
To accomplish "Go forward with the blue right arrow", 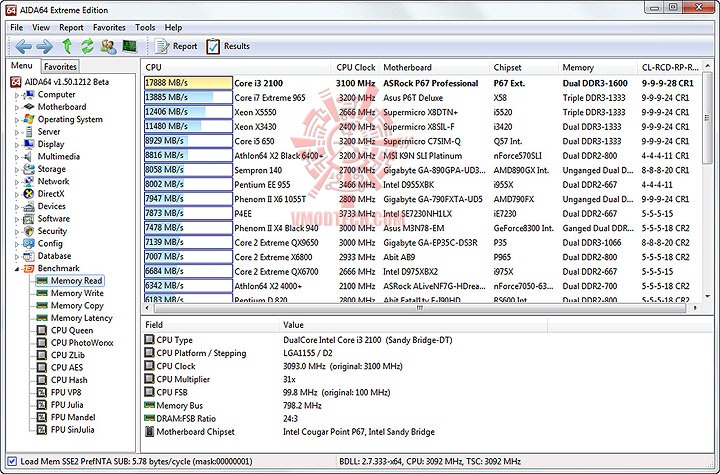I will click(x=45, y=46).
